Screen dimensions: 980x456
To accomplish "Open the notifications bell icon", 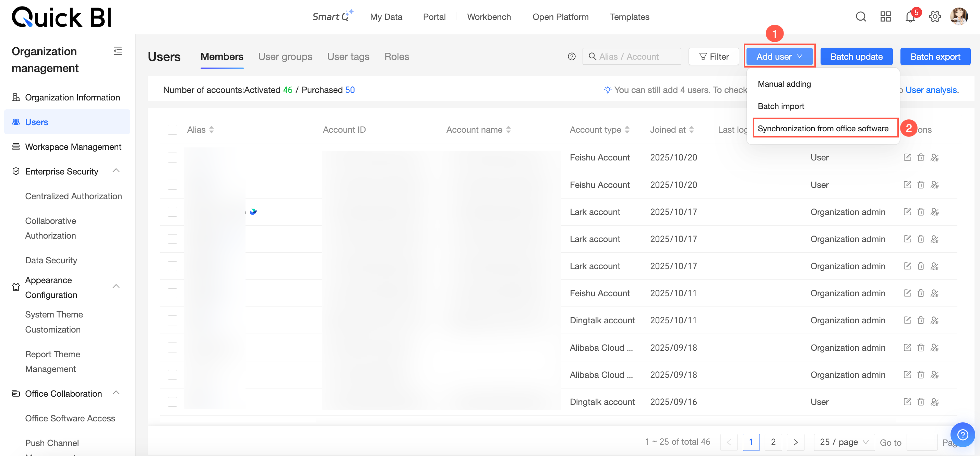I will click(910, 17).
